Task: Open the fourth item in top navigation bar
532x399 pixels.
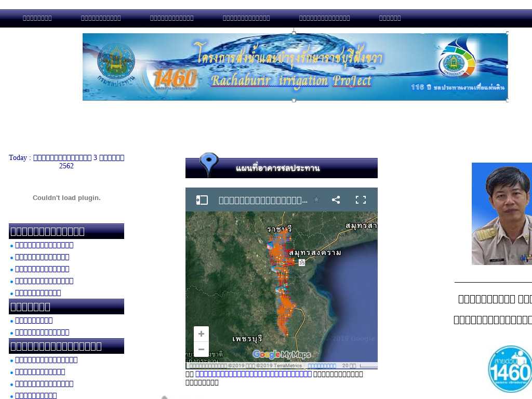Action: click(246, 18)
